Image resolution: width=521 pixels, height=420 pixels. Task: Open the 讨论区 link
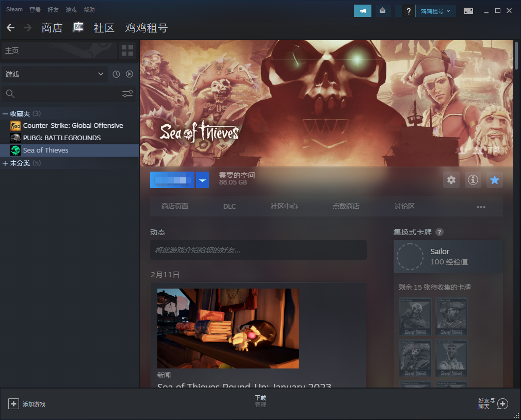coord(404,207)
